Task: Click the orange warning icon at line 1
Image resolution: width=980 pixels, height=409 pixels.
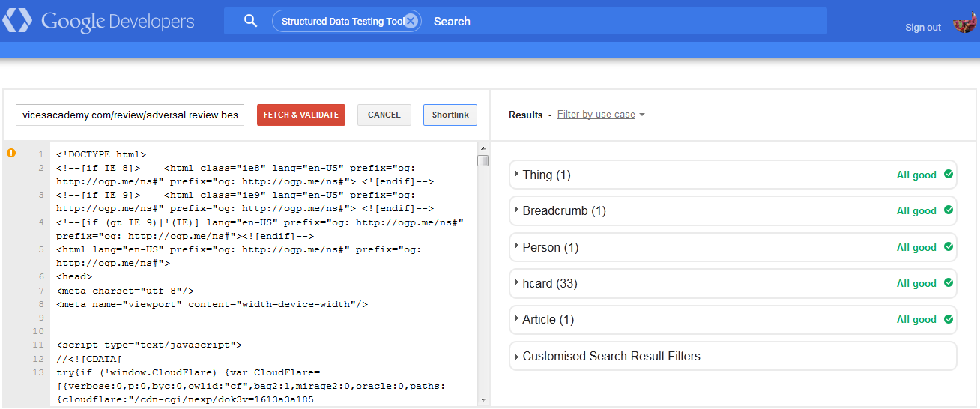Action: (11, 153)
